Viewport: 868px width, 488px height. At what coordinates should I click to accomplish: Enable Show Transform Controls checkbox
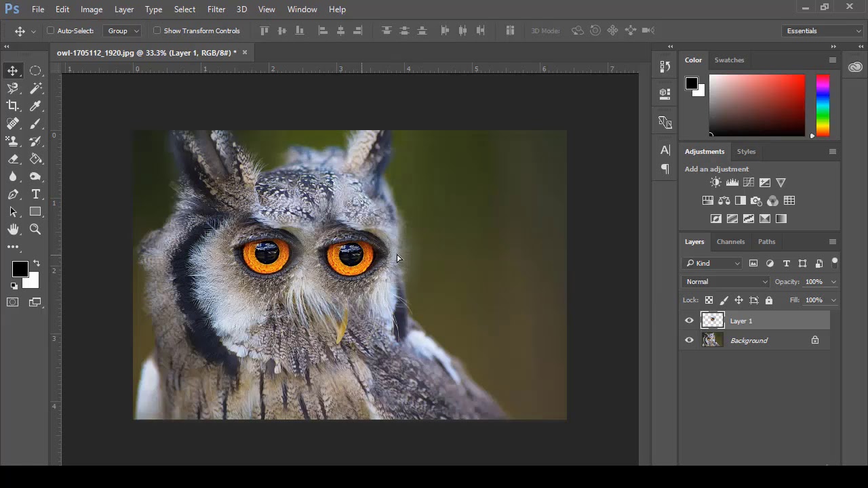click(x=157, y=30)
